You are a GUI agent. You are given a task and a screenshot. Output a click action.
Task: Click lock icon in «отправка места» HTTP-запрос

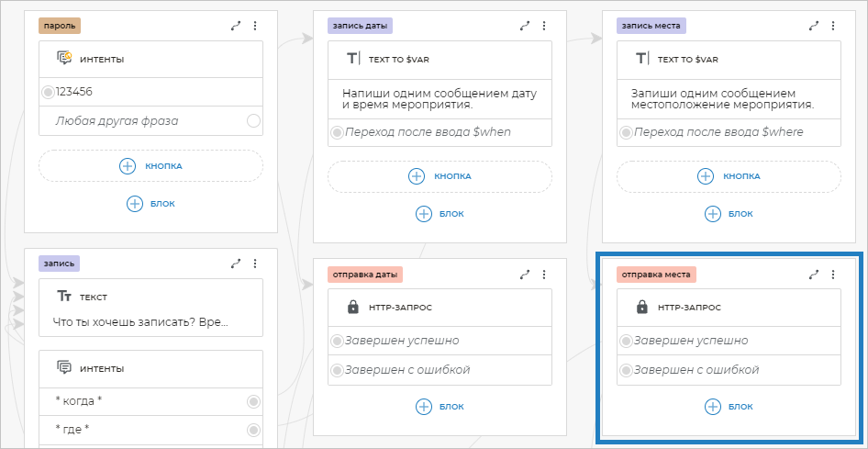[x=642, y=308]
